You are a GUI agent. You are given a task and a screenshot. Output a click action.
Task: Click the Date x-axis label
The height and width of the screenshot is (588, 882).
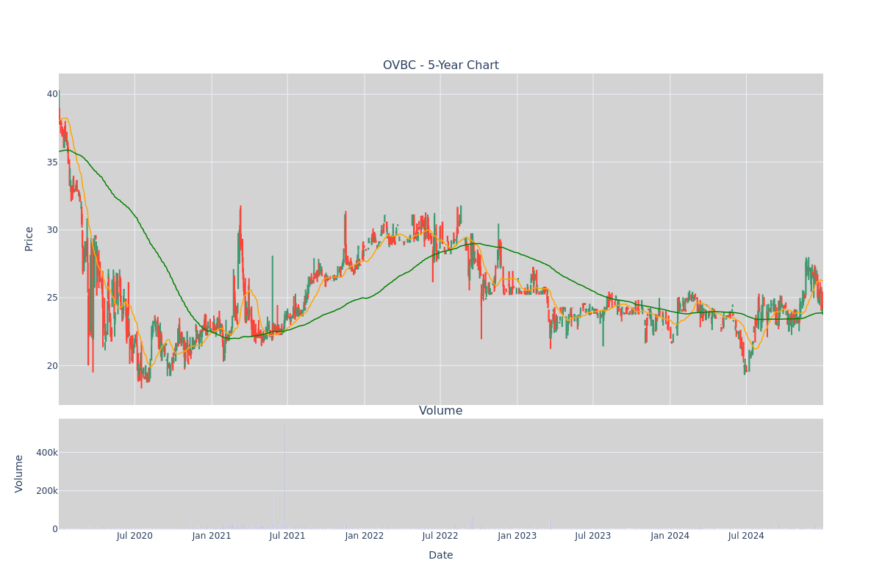(x=440, y=556)
